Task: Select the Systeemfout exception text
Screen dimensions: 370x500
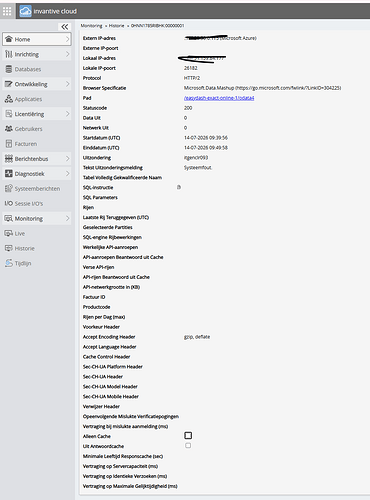Action: pos(198,168)
